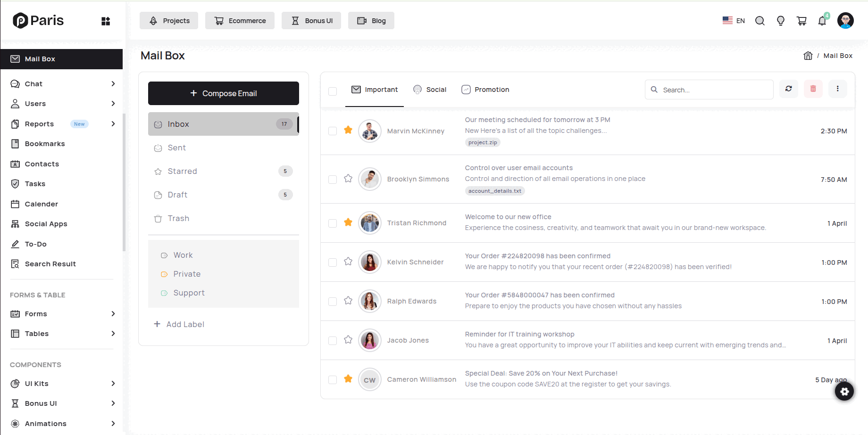Tick the select-all emails checkbox
Image resolution: width=868 pixels, height=435 pixels.
click(x=333, y=91)
